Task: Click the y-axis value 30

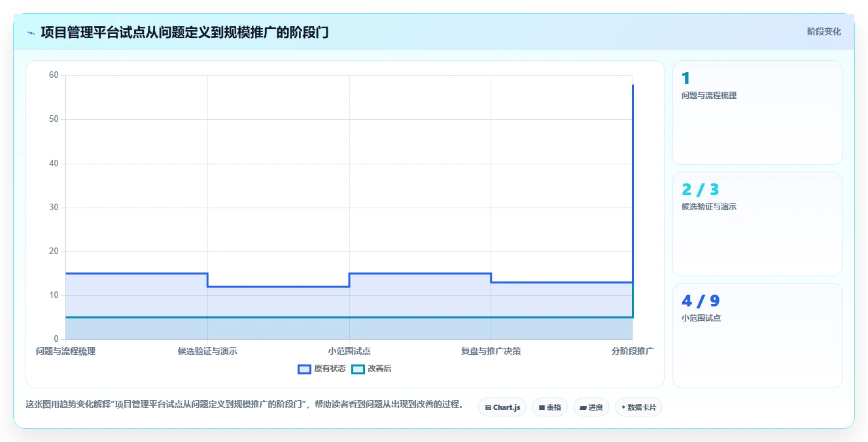Action: coord(54,208)
